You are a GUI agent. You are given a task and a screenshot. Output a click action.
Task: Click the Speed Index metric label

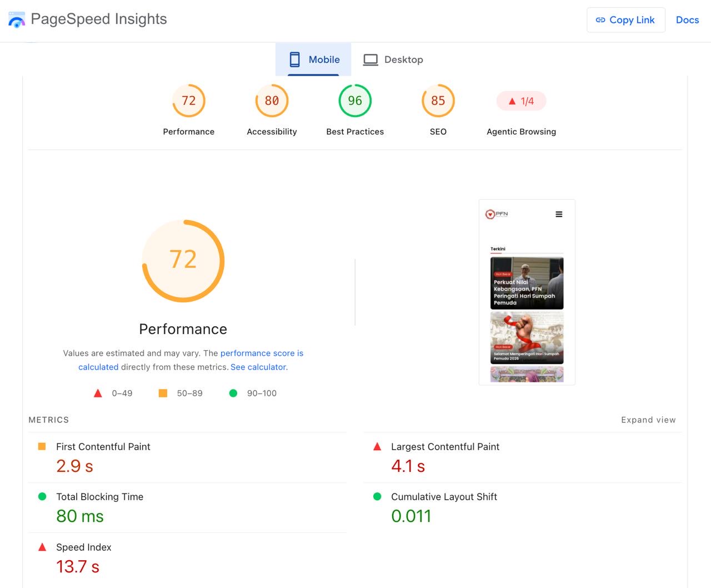[83, 547]
